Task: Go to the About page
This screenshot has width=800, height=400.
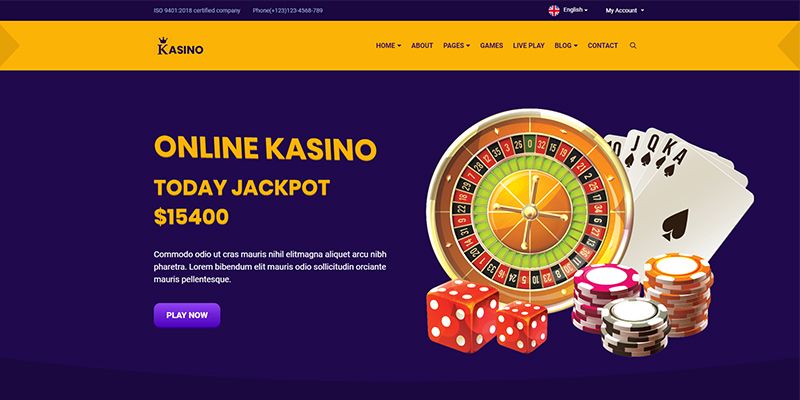Action: (422, 45)
